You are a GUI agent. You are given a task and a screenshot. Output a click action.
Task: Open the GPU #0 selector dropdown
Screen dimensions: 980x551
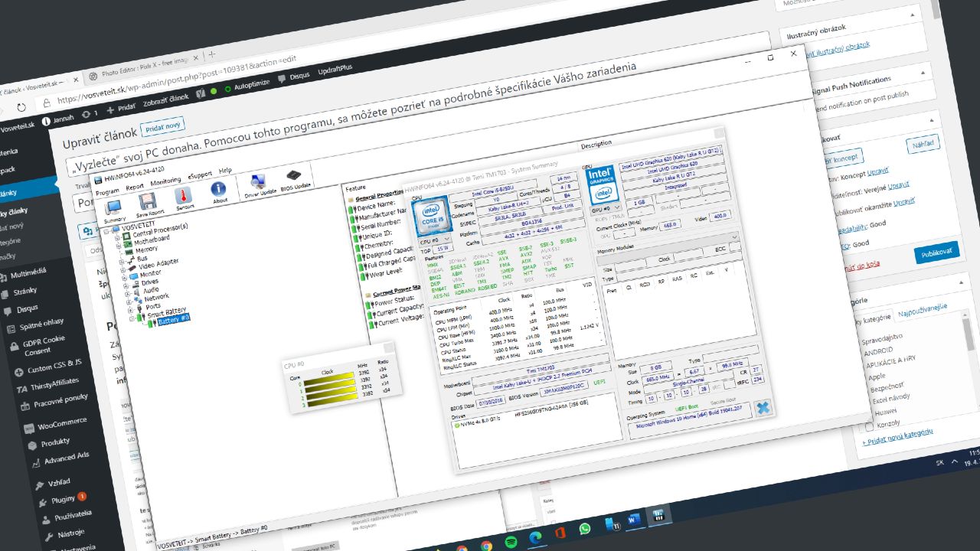[606, 207]
